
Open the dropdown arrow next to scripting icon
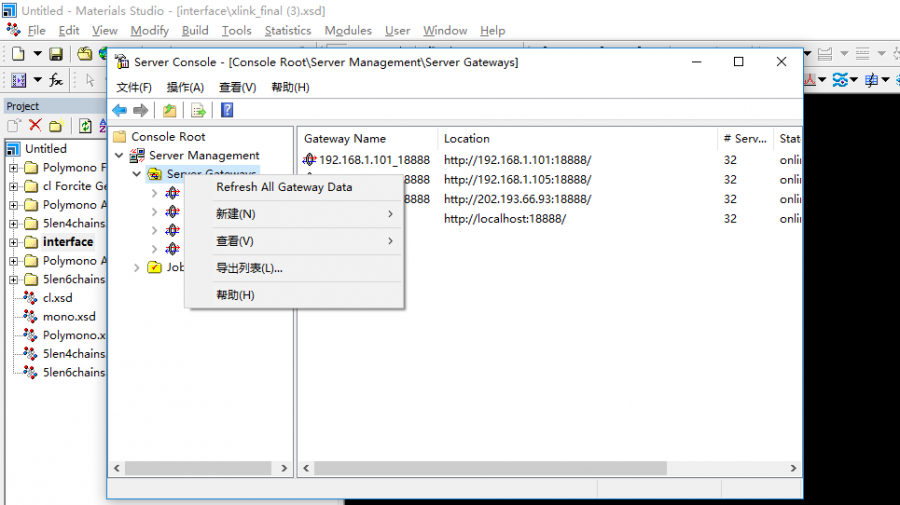(x=37, y=80)
